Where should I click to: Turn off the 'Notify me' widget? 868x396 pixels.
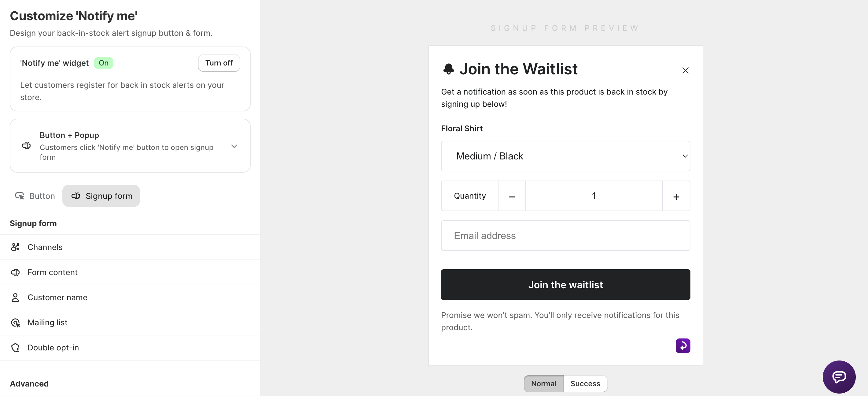click(x=219, y=63)
